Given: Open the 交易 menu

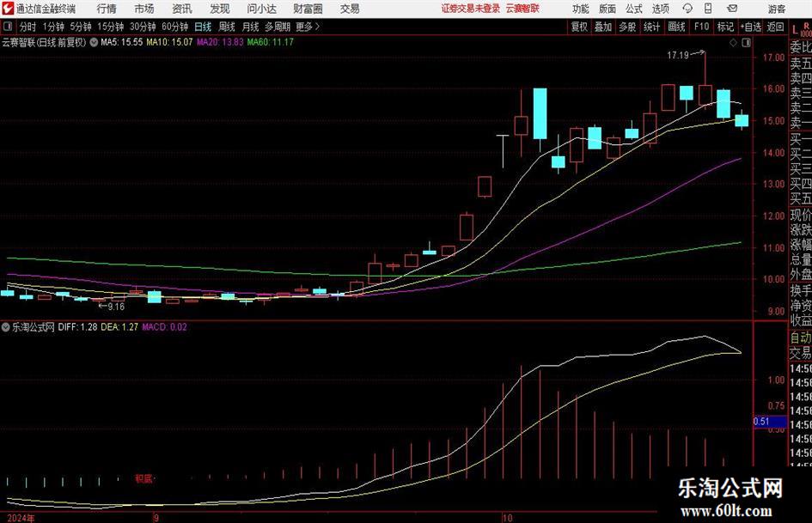Looking at the screenshot, I should coord(350,9).
